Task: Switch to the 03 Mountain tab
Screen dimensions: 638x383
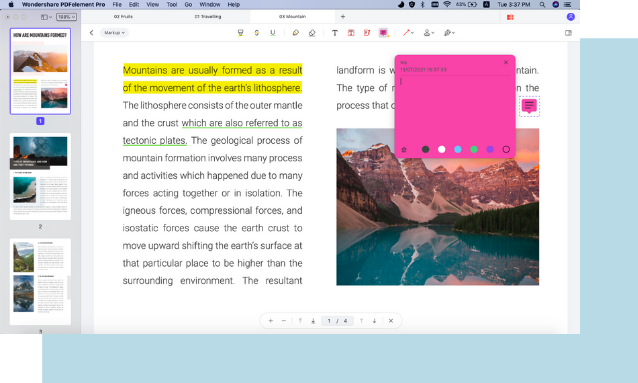Action: tap(292, 17)
